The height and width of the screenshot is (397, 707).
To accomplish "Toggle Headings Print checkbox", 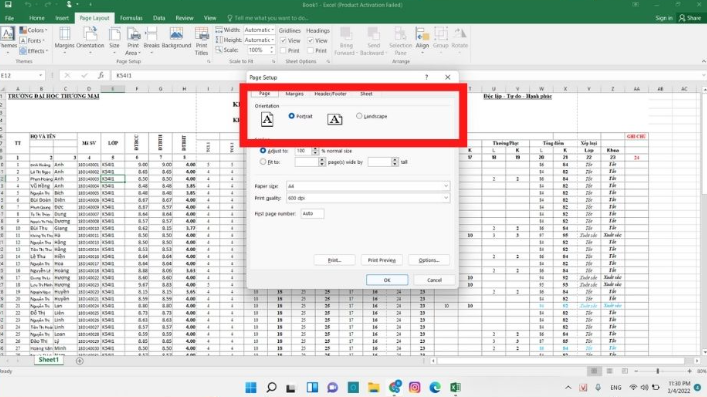I will (310, 51).
